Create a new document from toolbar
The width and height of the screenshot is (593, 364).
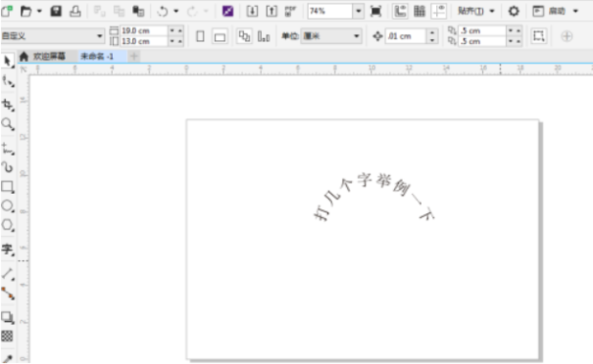pos(7,11)
